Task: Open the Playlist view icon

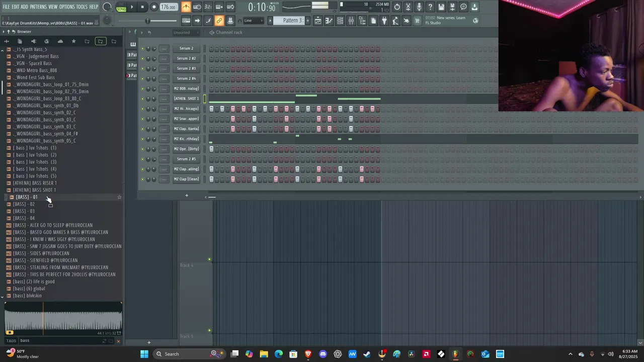Action: (318, 21)
